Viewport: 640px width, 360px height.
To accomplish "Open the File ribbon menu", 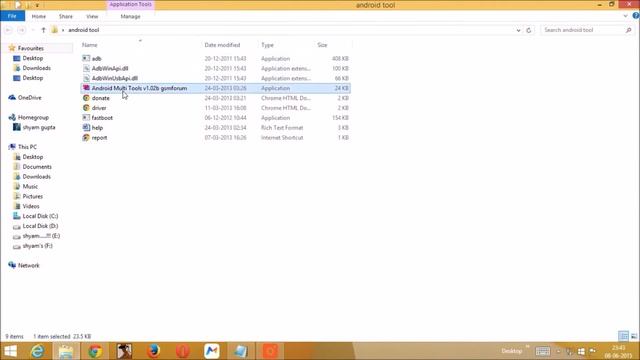I will coord(12,16).
